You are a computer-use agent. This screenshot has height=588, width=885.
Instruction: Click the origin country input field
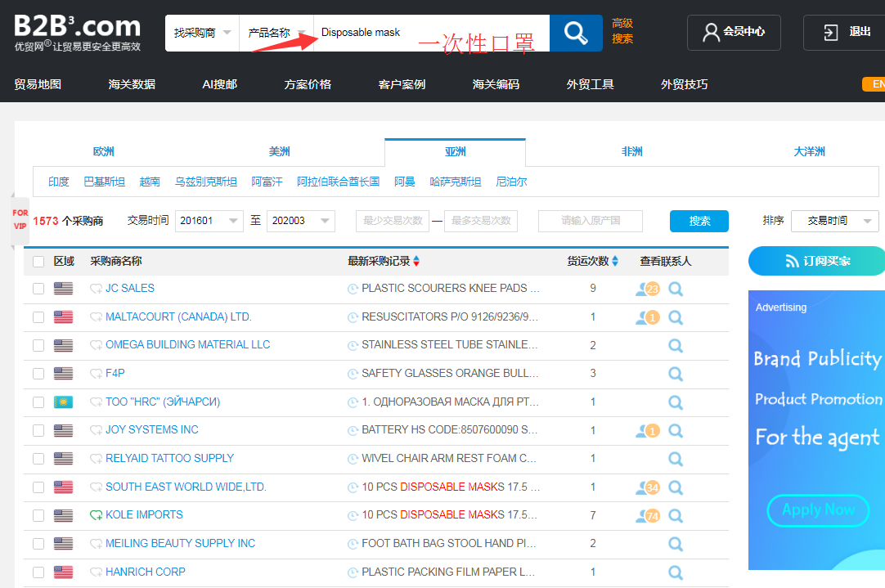click(x=591, y=221)
